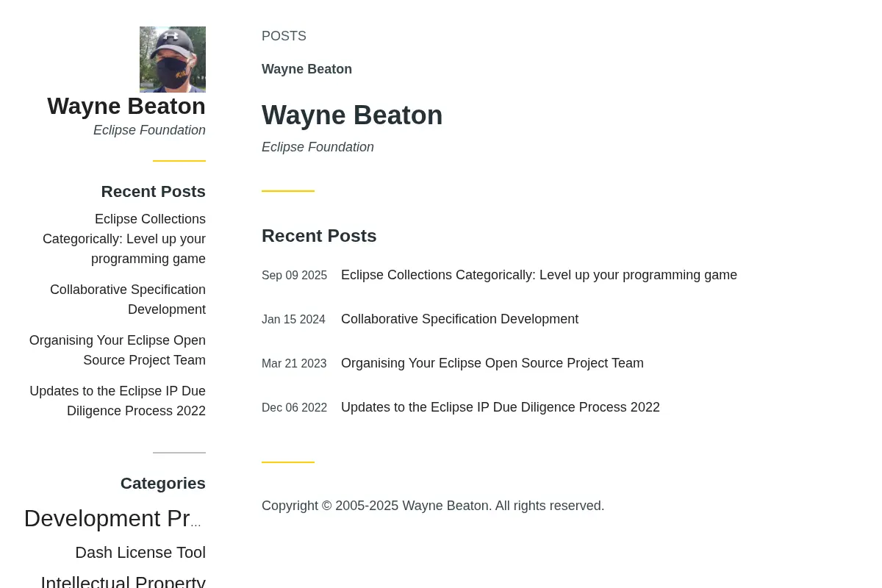Open main list post 'Updates to the Eclipse IP Due Diligence Process 2022'
The image size is (882, 588).
click(x=501, y=407)
